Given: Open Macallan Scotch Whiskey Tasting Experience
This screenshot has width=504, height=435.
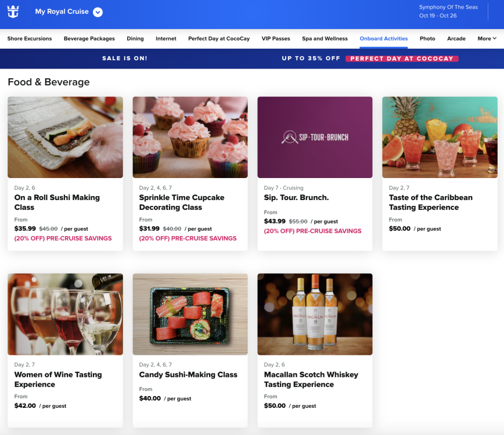Looking at the screenshot, I should coord(311,379).
